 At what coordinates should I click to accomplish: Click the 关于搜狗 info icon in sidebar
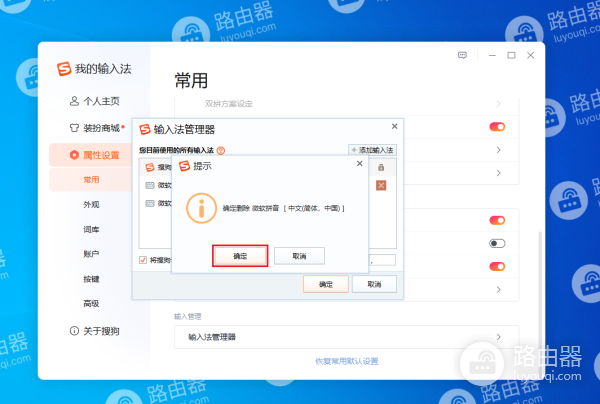[74, 330]
